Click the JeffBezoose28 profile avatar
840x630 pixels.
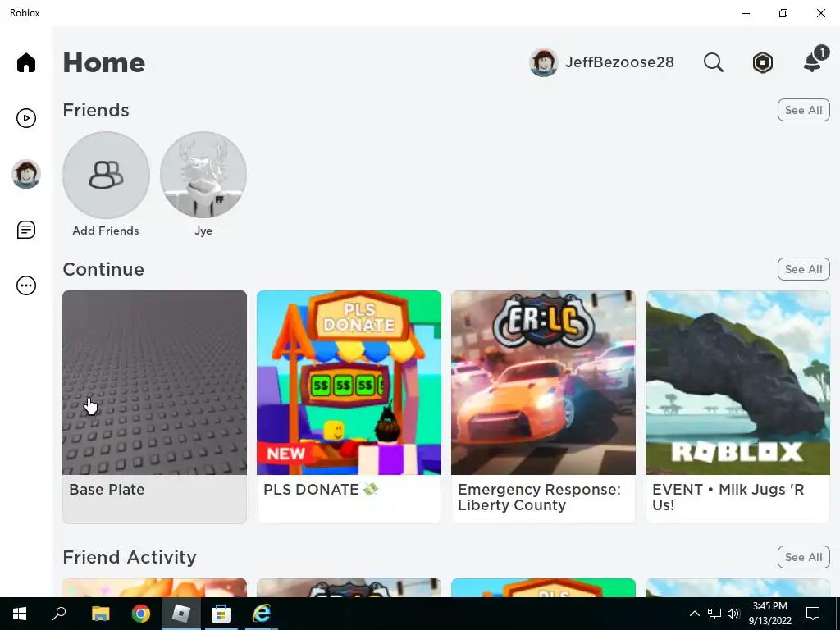[x=543, y=62]
